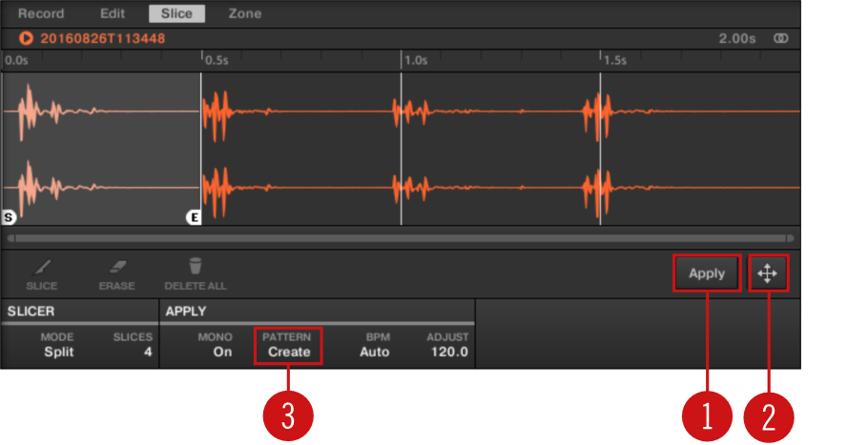Click the S start marker handle
868x445 pixels.
point(9,217)
